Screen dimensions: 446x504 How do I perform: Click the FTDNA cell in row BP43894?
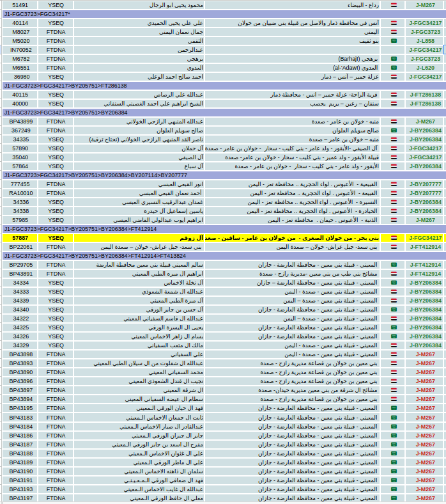[56, 399]
